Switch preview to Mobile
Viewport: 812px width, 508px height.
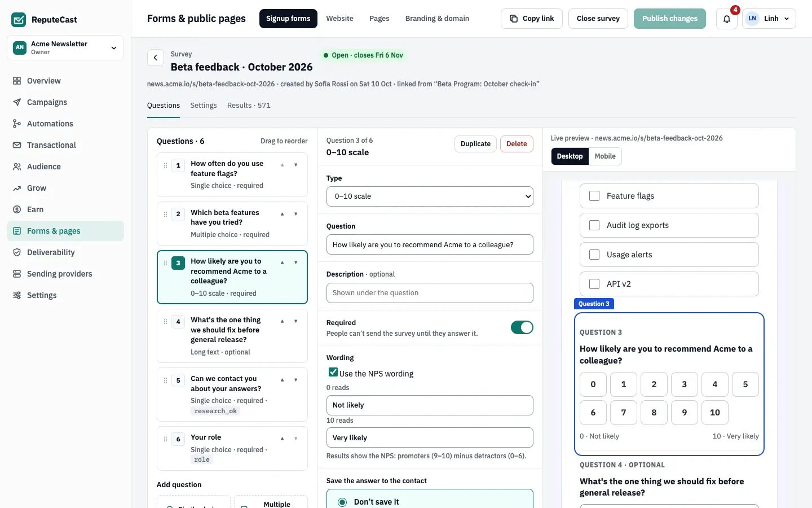pyautogui.click(x=605, y=156)
